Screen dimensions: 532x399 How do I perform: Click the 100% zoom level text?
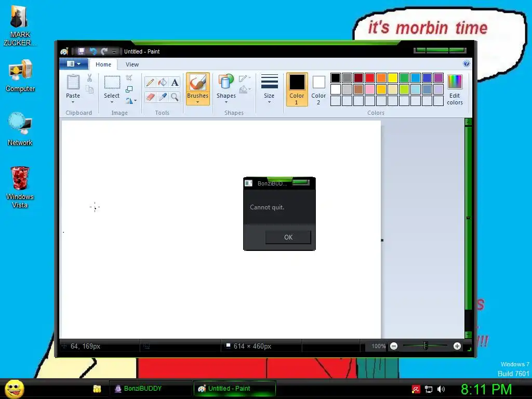click(378, 346)
